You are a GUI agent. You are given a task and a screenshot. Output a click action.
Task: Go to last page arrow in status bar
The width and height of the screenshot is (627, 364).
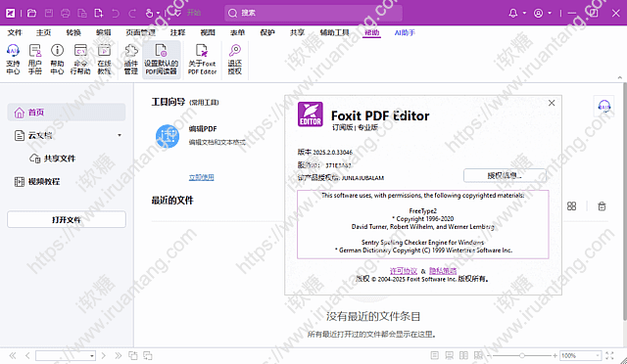click(x=118, y=355)
